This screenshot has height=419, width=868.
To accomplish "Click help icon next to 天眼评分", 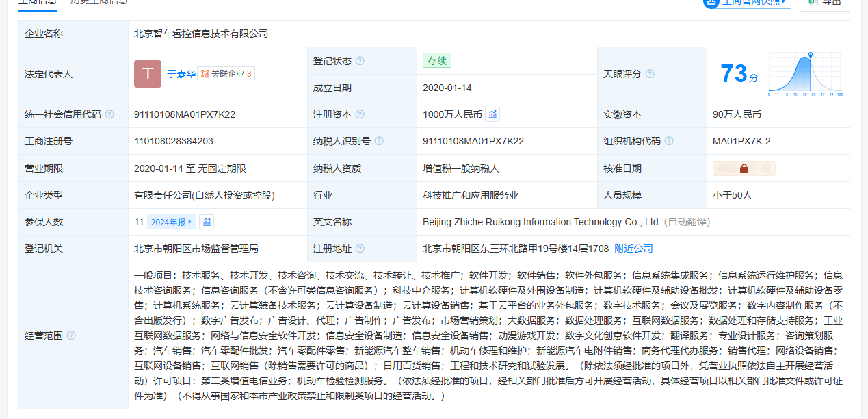I will [650, 74].
